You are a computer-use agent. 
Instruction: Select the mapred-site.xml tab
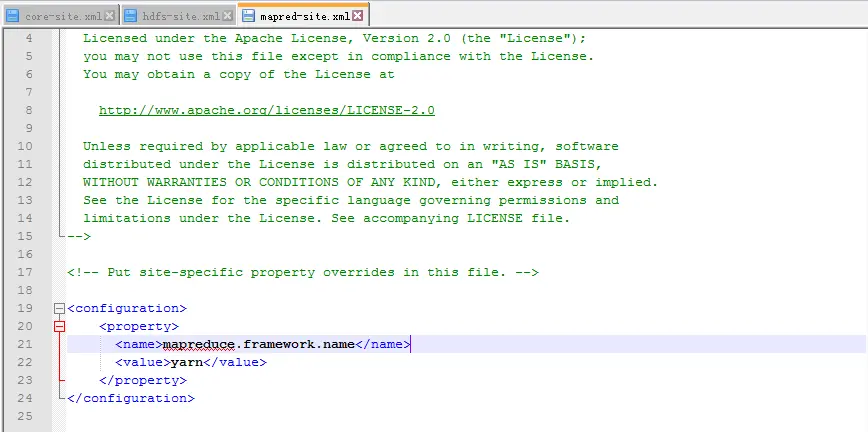303,15
